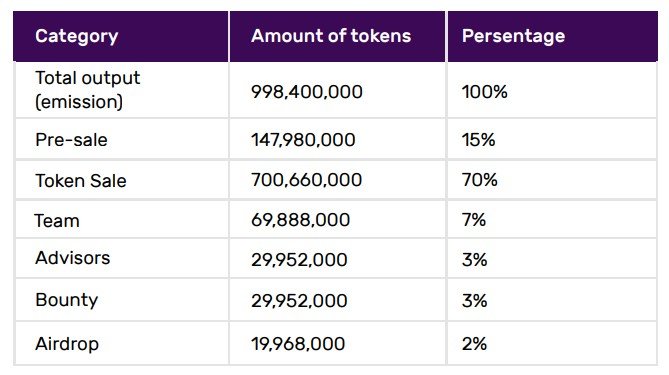Click the 100% percentage cell
669x375 pixels.
point(552,90)
